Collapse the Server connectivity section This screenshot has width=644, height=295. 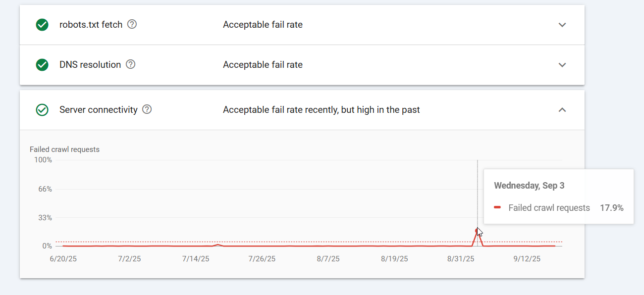click(x=562, y=110)
